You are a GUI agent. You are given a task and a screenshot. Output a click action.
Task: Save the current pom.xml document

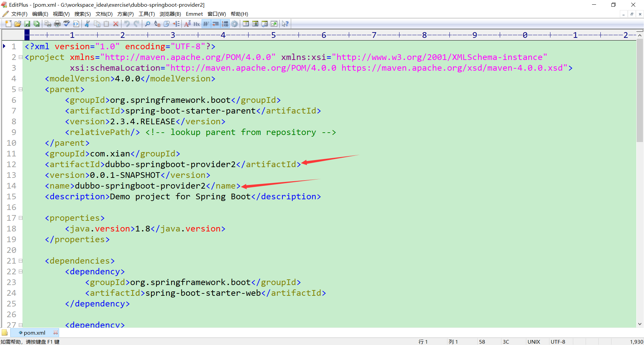click(x=27, y=24)
